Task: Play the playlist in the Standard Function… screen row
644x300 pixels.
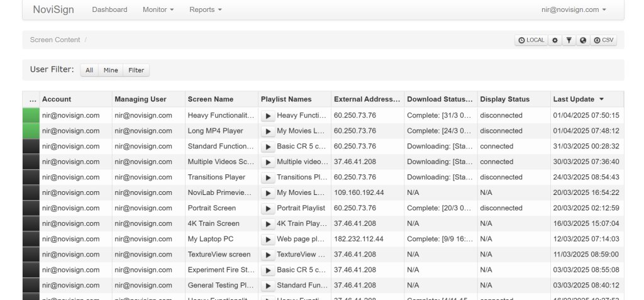Action: 268,147
